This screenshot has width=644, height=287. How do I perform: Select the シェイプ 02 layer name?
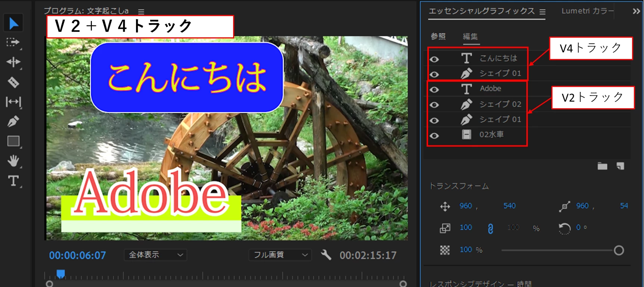point(500,104)
